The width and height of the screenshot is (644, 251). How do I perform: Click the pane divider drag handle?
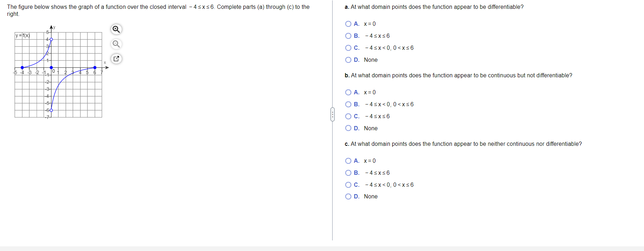(x=332, y=114)
